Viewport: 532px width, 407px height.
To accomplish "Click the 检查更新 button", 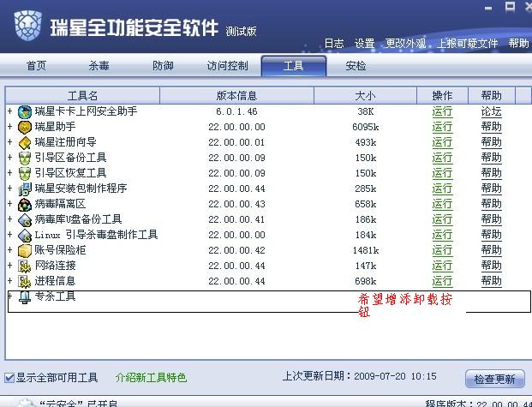I will [494, 379].
